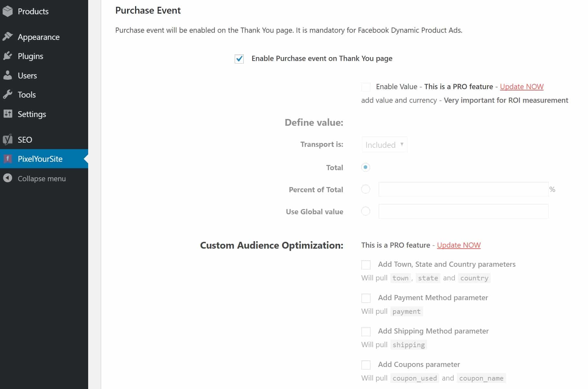588x389 pixels.
Task: Open Plugins via the plug icon
Action: (8, 56)
